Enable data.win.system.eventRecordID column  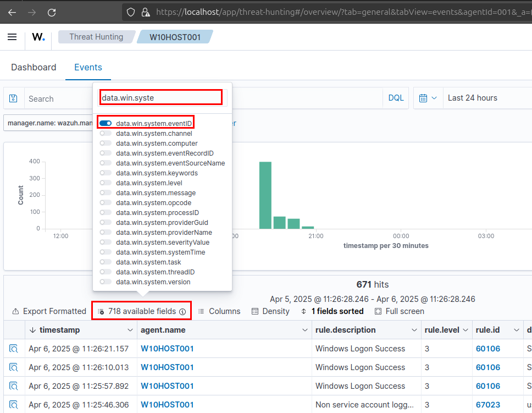106,153
